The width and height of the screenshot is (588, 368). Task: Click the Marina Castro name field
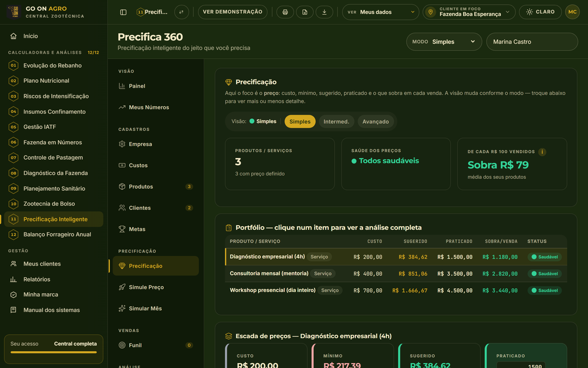[532, 41]
